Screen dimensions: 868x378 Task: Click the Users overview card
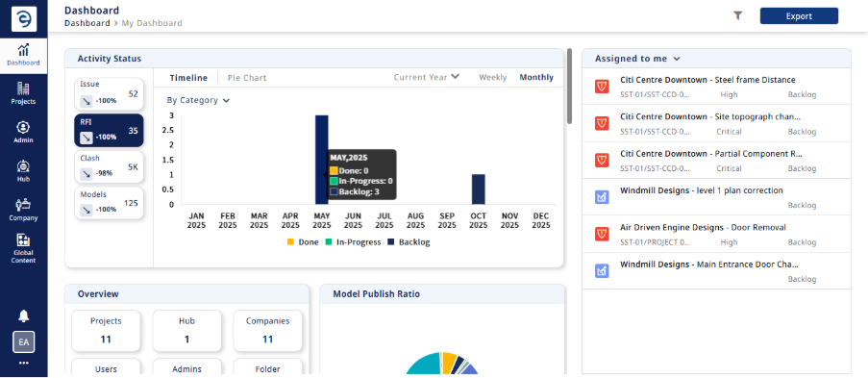click(x=106, y=366)
